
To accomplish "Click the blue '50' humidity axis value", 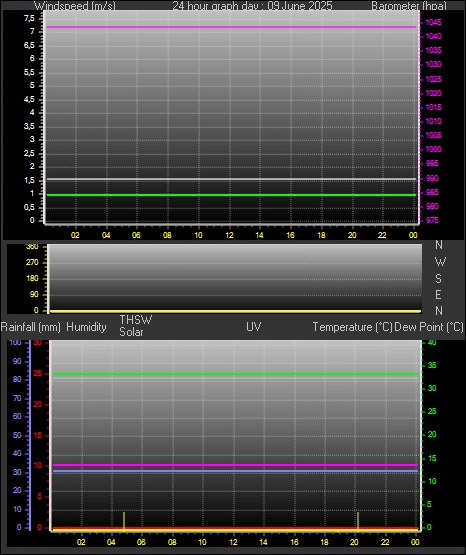I will click(x=17, y=435).
